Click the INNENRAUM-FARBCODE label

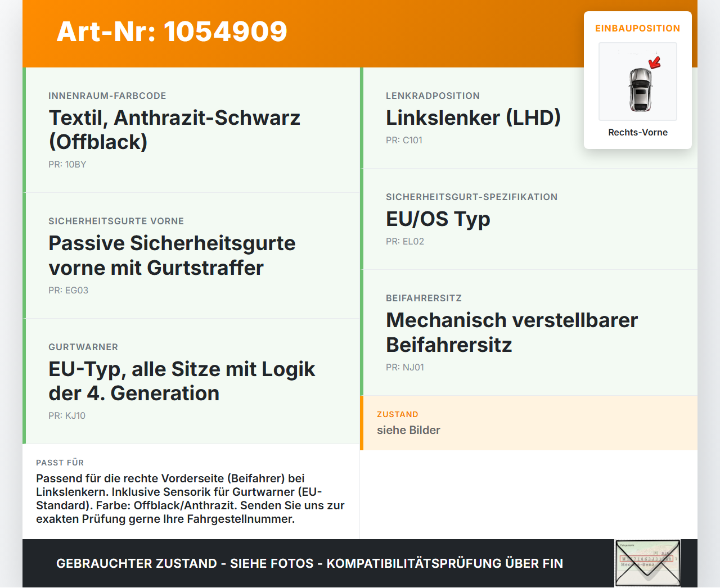tap(107, 96)
